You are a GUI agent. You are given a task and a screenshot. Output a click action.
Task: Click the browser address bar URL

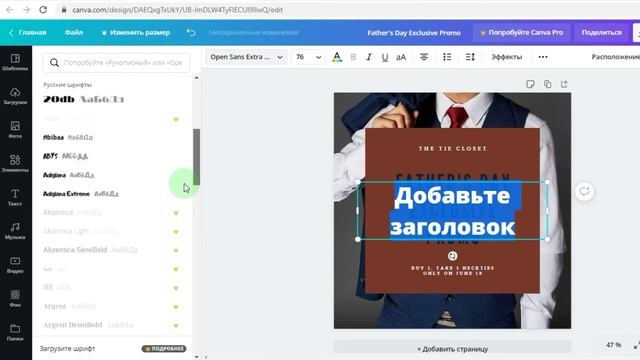(x=177, y=9)
